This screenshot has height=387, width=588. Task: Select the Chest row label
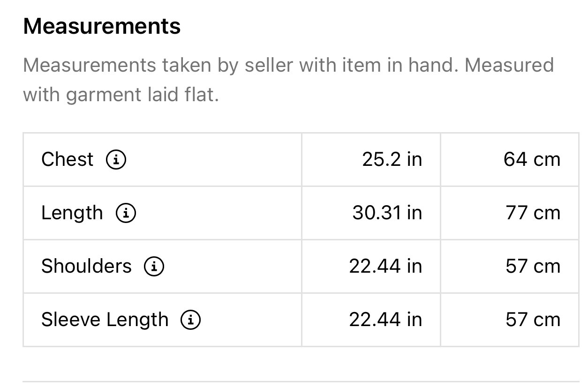68,160
